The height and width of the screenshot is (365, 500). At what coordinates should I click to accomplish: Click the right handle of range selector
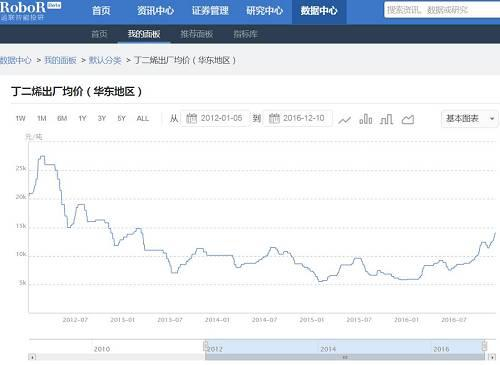(x=484, y=346)
